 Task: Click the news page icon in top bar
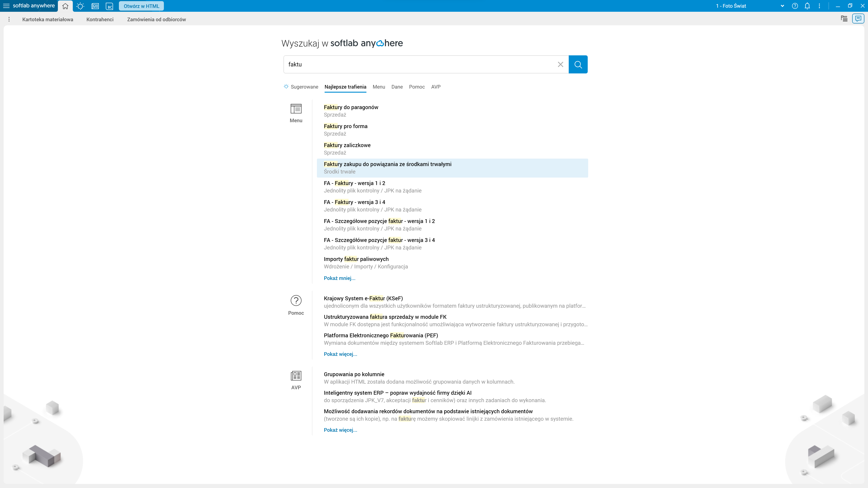95,6
